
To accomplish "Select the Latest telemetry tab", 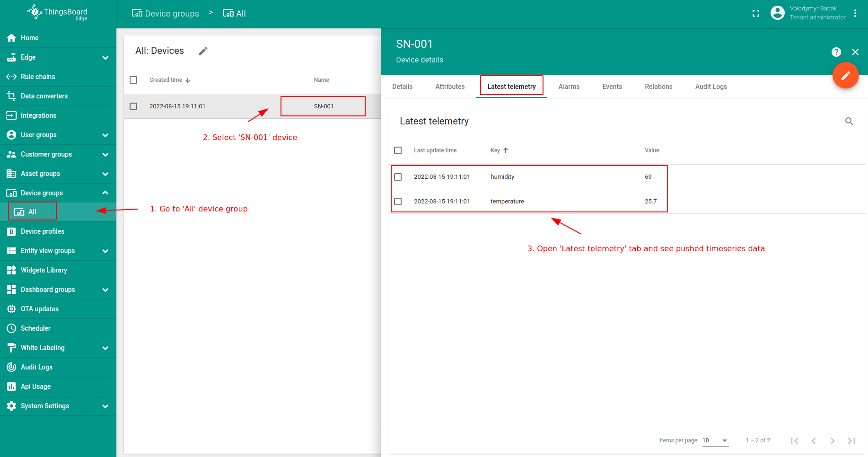I will (511, 87).
